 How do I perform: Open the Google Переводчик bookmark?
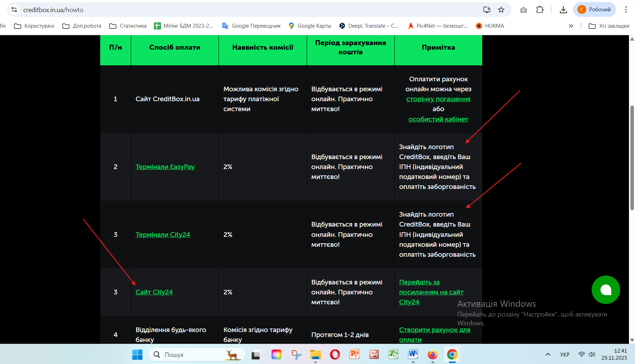coord(251,26)
